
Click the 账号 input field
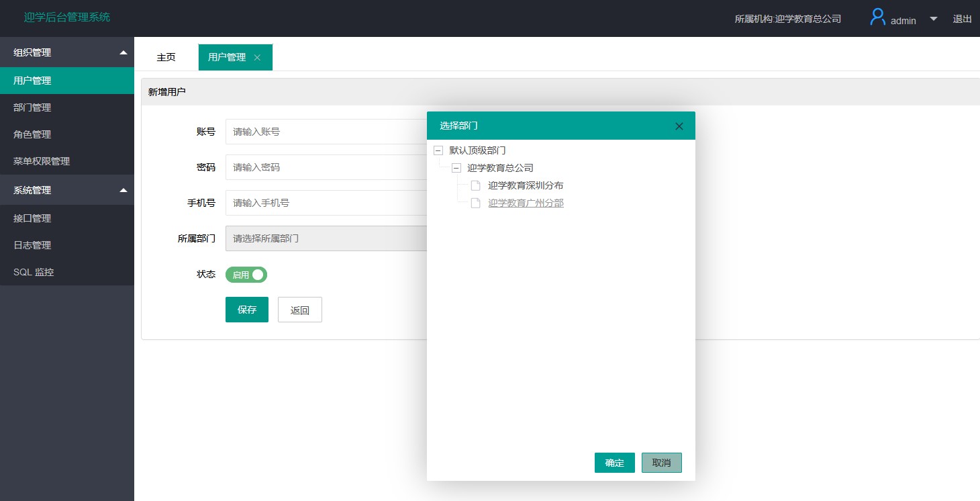[326, 132]
